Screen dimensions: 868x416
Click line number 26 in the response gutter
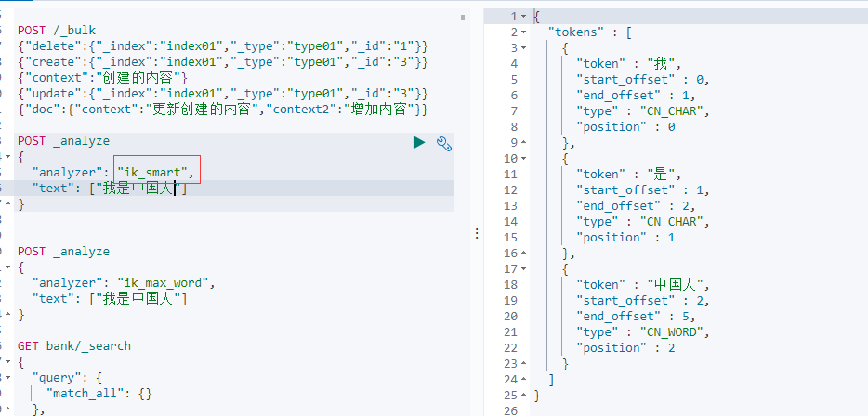(x=510, y=410)
